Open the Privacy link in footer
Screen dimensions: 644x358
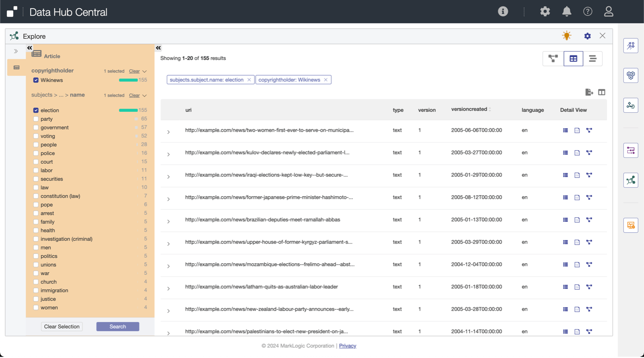[x=347, y=346]
